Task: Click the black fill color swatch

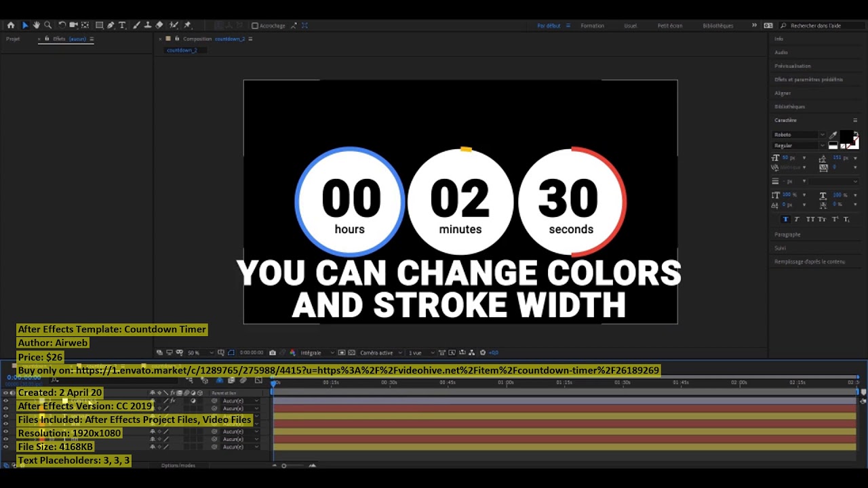Action: pos(846,138)
